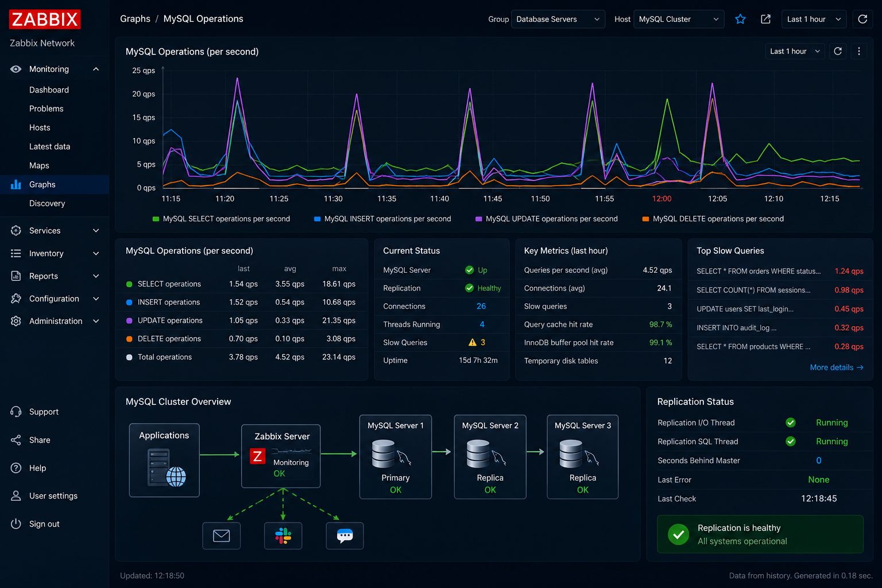Open Maps in the Monitoring menu
This screenshot has width=882, height=588.
(39, 165)
